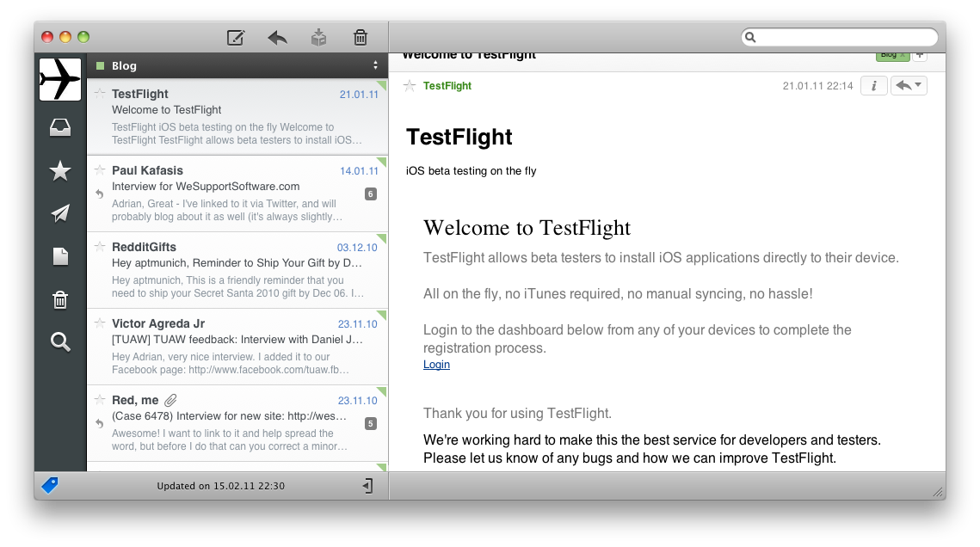Click the Welcome to TestFlight heading
Image resolution: width=980 pixels, height=547 pixels.
[527, 228]
